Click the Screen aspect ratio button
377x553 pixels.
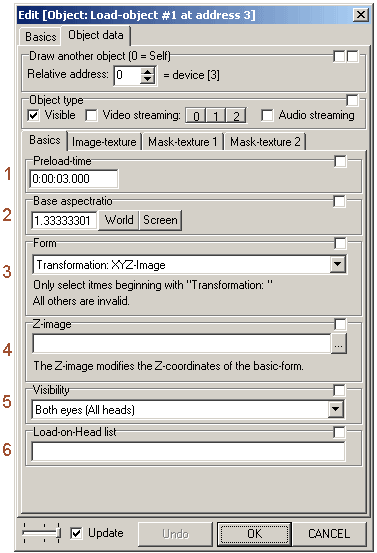[160, 220]
